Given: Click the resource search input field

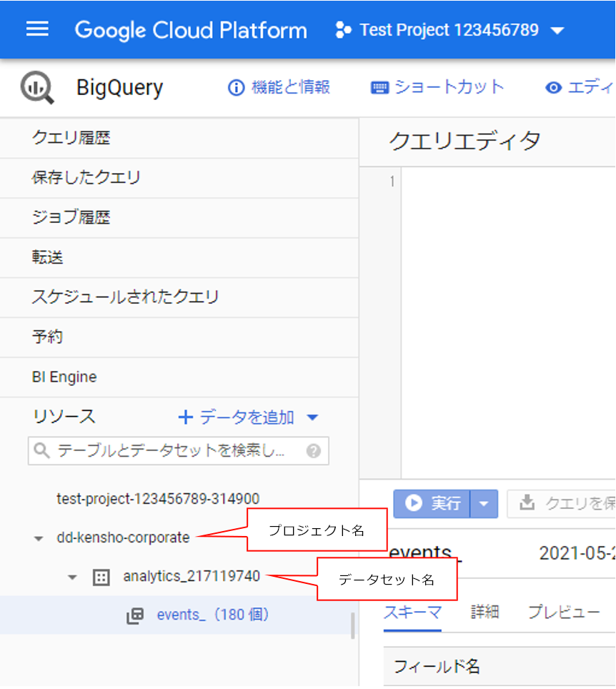Looking at the screenshot, I should click(x=170, y=451).
